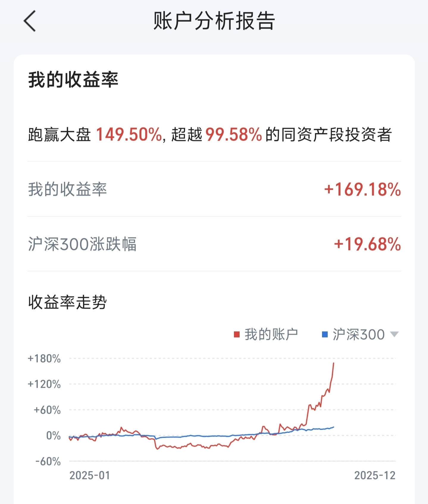Image resolution: width=428 pixels, height=504 pixels.
Task: Click the blue 沪深300 legend swatch
Action: (x=325, y=335)
